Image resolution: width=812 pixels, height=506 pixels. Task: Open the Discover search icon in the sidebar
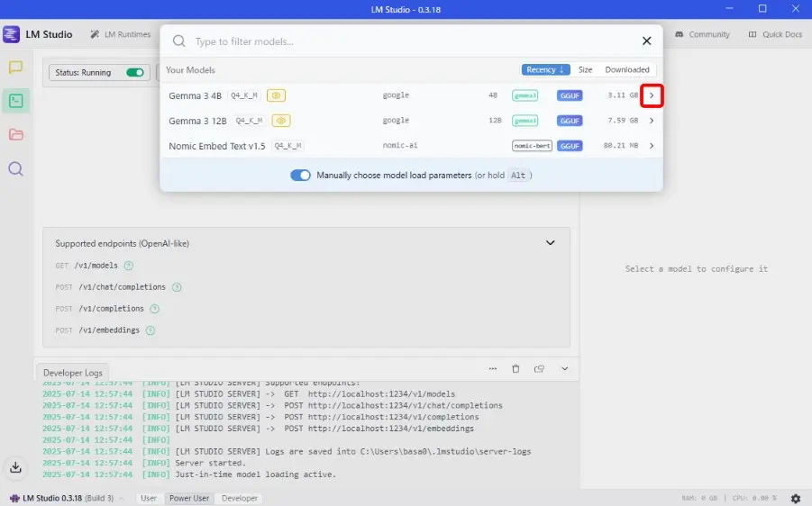pos(15,168)
